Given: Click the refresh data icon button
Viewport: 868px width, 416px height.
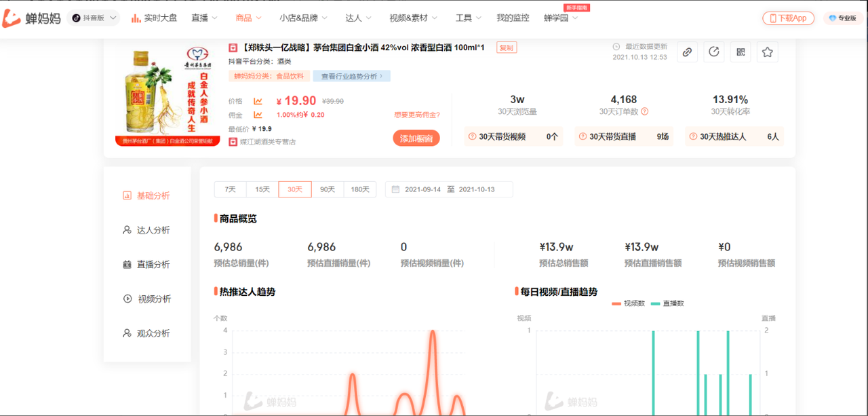Looking at the screenshot, I should pyautogui.click(x=713, y=52).
